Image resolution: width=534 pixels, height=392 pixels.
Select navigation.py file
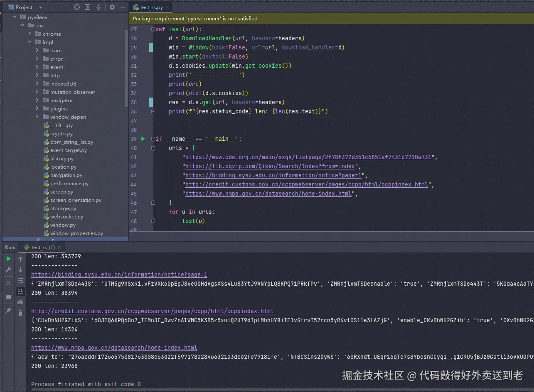click(x=66, y=175)
